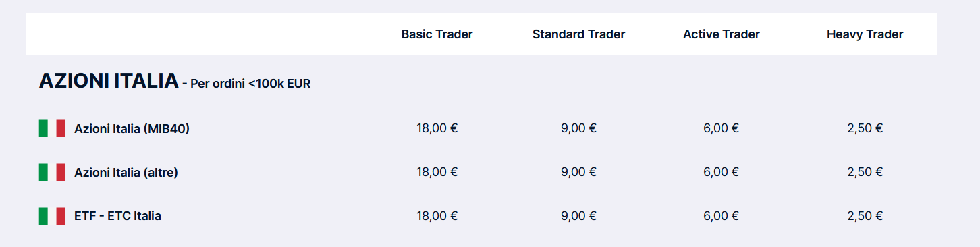
Task: Open the ETF - ETC Italia row label
Action: point(117,216)
